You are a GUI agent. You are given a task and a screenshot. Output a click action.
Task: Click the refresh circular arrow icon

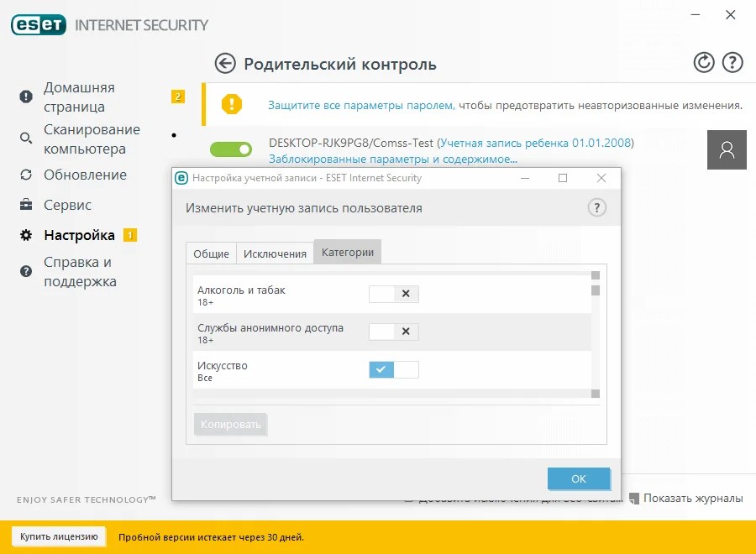703,63
